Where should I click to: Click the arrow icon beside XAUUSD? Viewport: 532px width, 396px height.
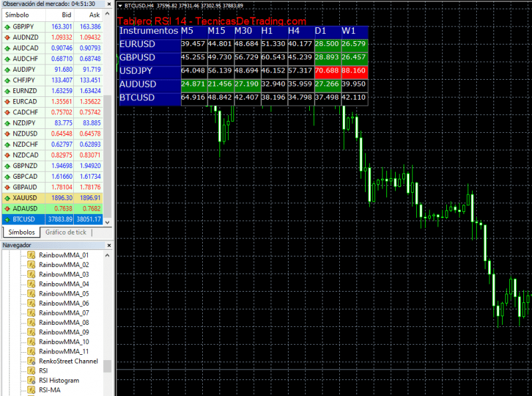pyautogui.click(x=7, y=198)
